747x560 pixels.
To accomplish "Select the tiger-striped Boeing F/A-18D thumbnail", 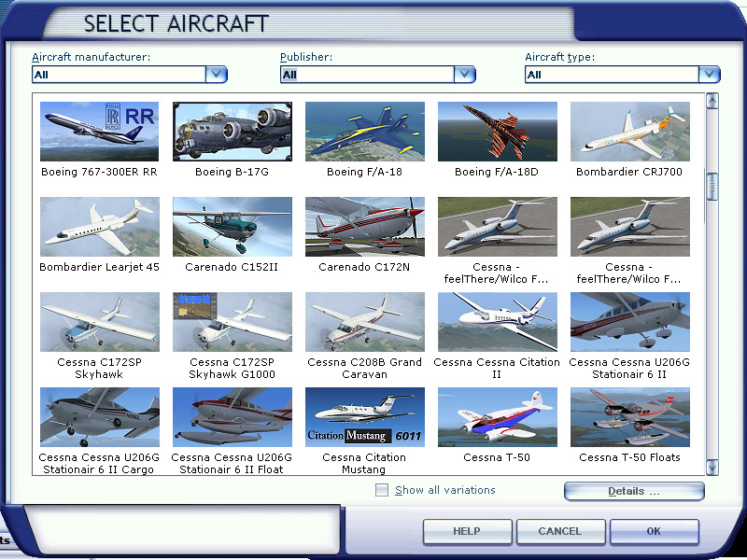I will tap(497, 132).
